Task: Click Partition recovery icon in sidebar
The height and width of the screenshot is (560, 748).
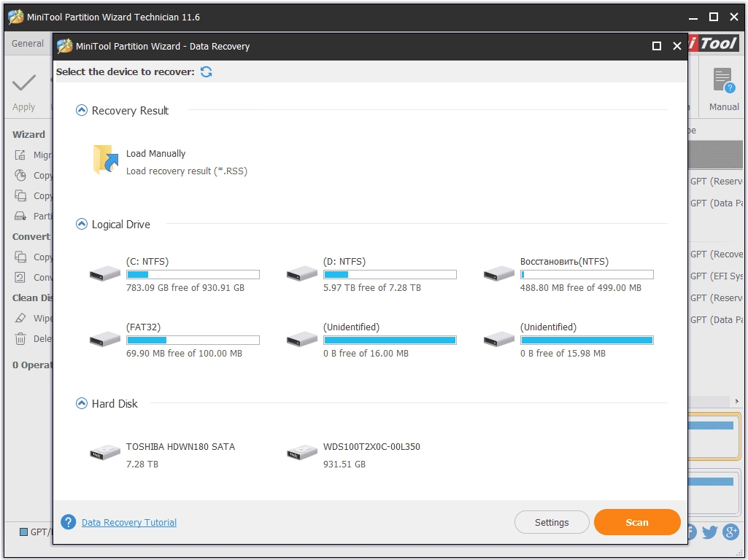Action: coord(20,216)
